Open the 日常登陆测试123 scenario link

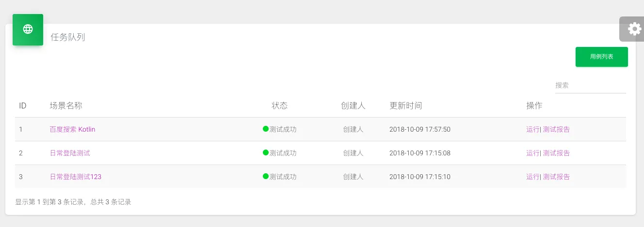(75, 177)
